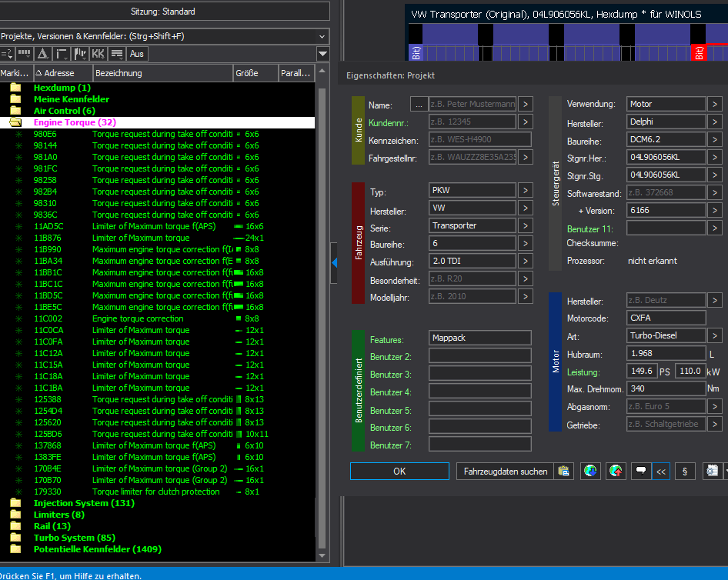Click the speech bubble comment icon
This screenshot has height=580, width=728.
tap(640, 471)
